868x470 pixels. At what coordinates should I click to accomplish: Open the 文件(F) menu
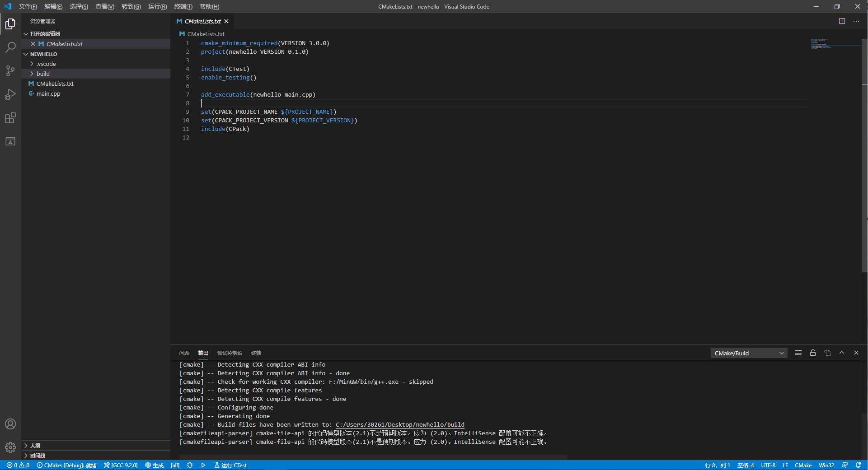(x=28, y=7)
